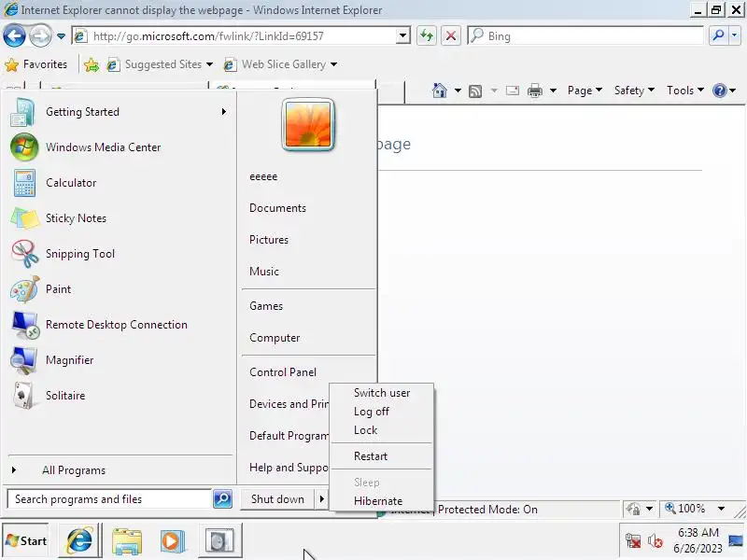The height and width of the screenshot is (560, 747).
Task: Click the Shut down options arrow
Action: coord(321,499)
